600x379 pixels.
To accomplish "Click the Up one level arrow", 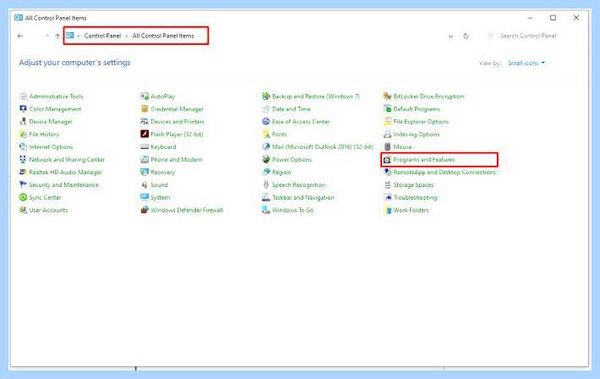I will [x=57, y=36].
